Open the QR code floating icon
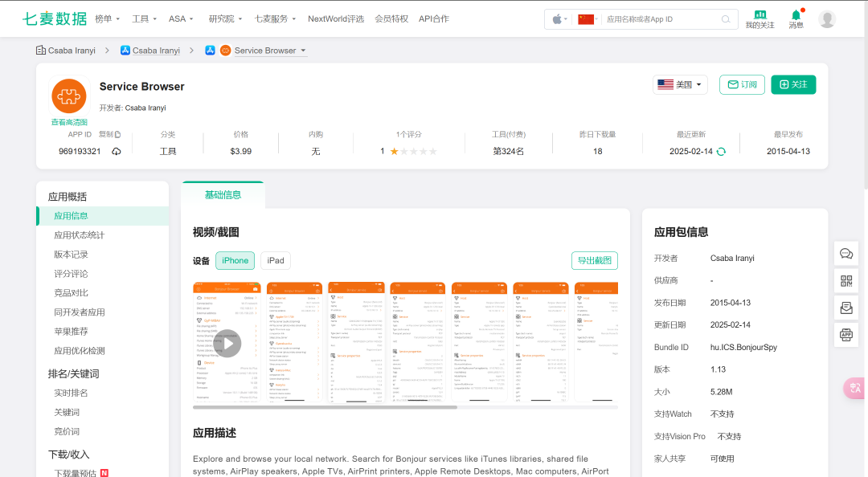The image size is (868, 477). (x=846, y=281)
